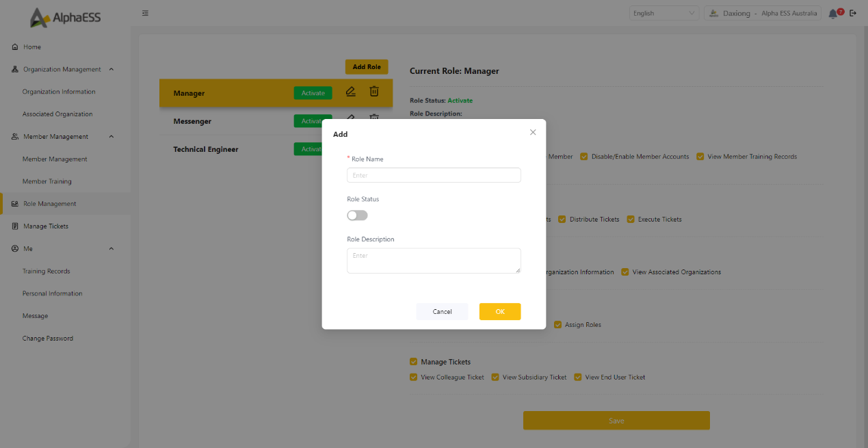
Task: Uncheck the Execute Tickets checkbox
Action: coord(631,220)
